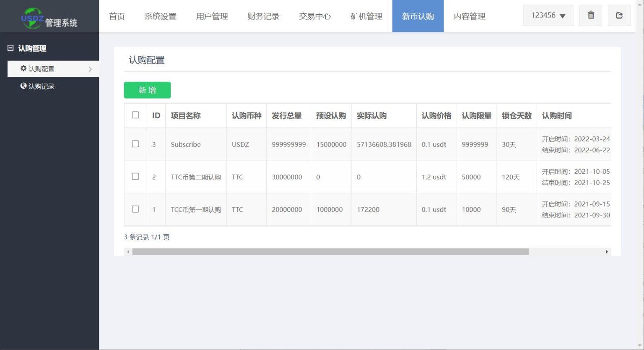Viewport: 644px width, 350px height.
Task: Click the 999999999 issue total cell
Action: (x=289, y=144)
